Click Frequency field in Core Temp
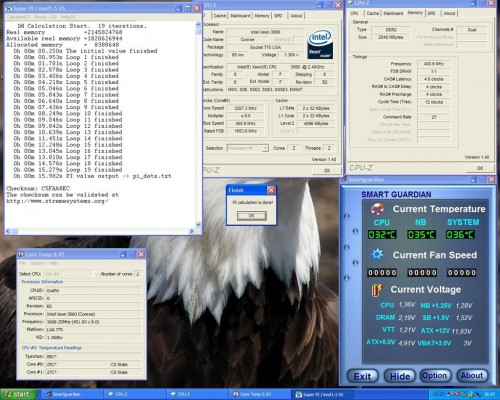This screenshot has height=400, width=500. (x=93, y=322)
